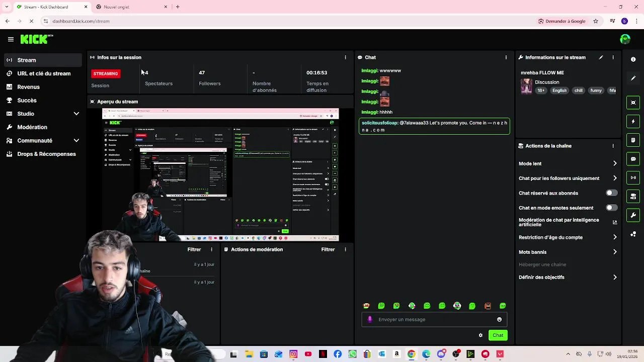Open the hamburger menu beside Kick logo

click(x=11, y=39)
